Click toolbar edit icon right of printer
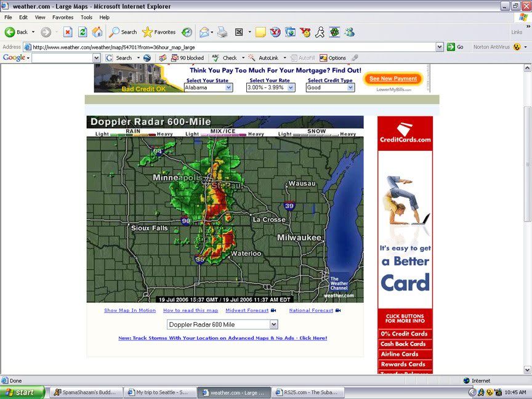This screenshot has width=532, height=399. [x=239, y=32]
